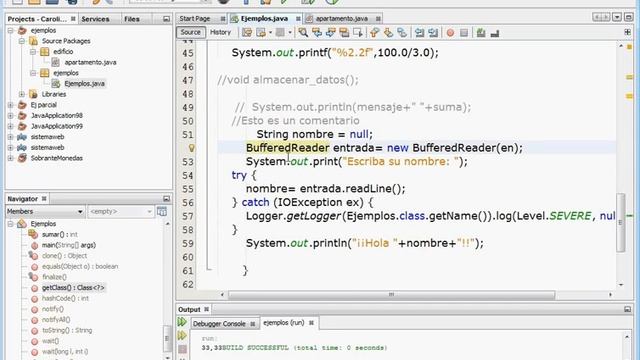Open the dropdown arrow after gray toolbar icon
Image resolution: width=640 pixels, height=360 pixels.
pyautogui.click(x=290, y=33)
